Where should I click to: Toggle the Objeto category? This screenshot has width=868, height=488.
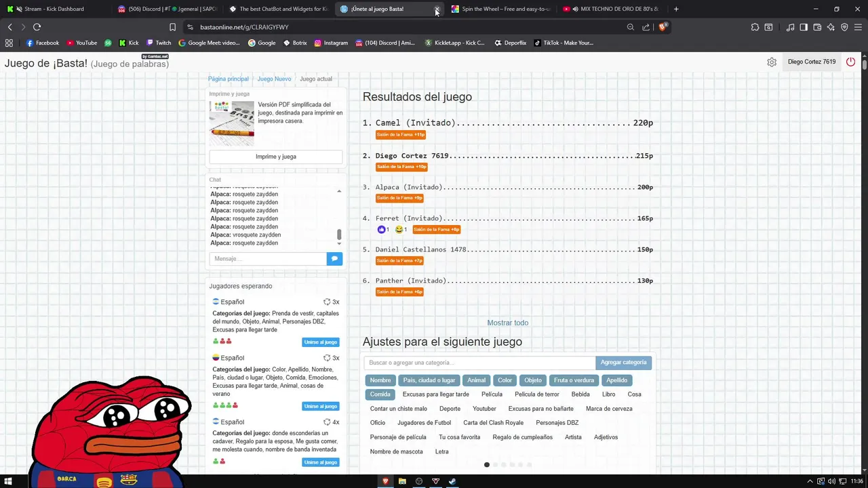[533, 380]
